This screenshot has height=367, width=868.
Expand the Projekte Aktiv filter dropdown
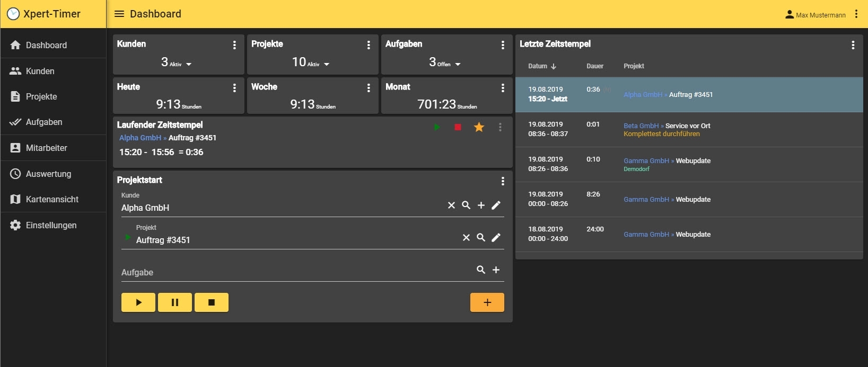[x=327, y=64]
